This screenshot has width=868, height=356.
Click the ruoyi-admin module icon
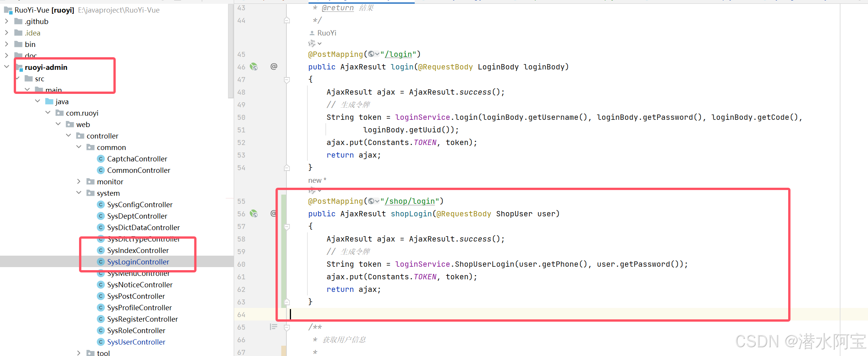pos(19,67)
